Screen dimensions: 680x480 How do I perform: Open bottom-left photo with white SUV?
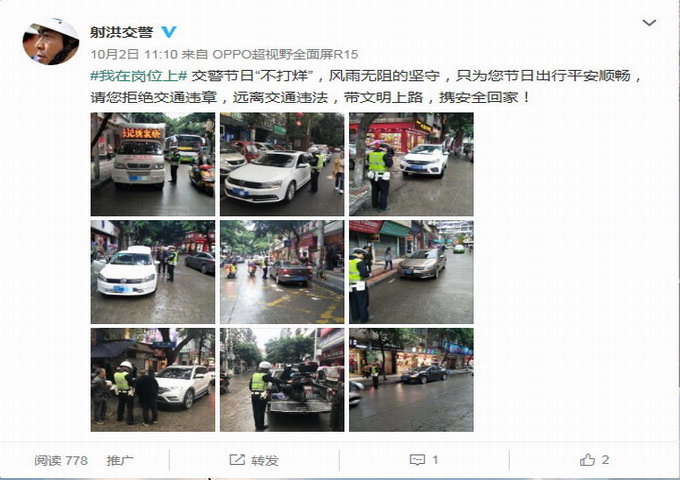click(153, 380)
